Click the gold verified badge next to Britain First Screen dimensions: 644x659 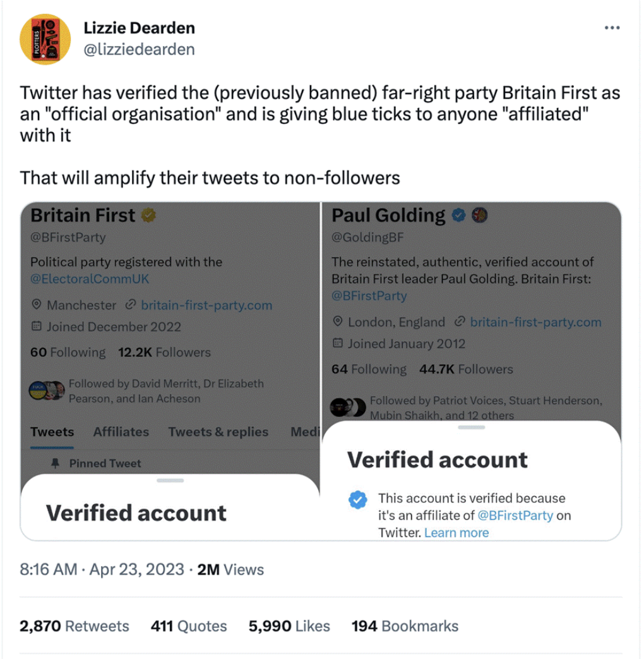(x=150, y=215)
